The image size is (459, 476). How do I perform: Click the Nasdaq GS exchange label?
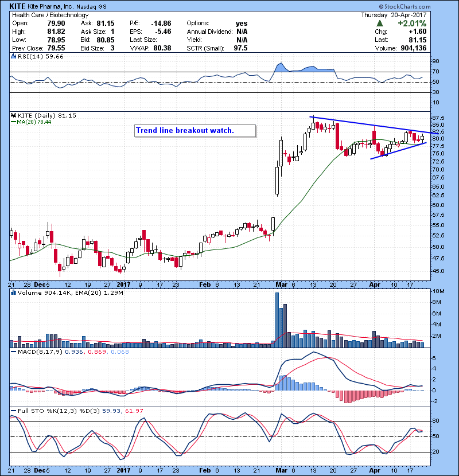click(x=91, y=7)
